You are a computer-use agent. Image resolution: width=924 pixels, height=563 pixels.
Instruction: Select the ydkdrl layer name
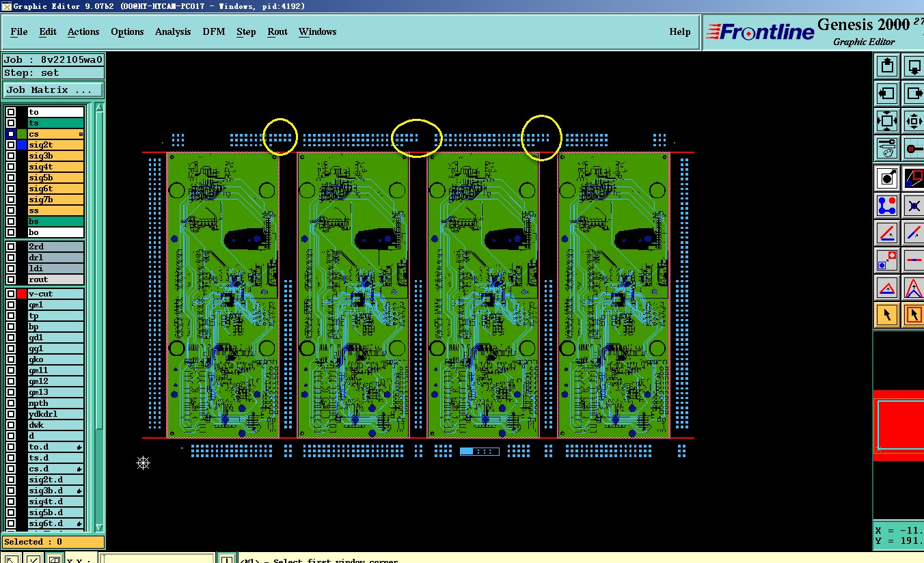(56, 414)
